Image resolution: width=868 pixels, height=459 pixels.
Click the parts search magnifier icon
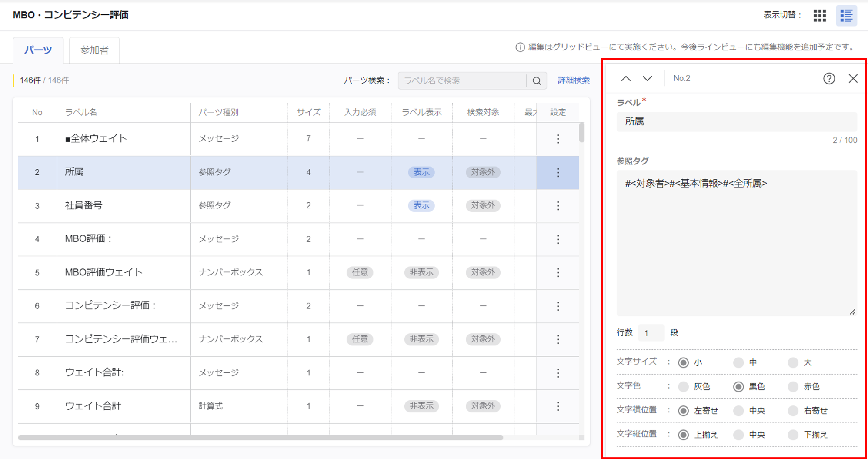(537, 80)
